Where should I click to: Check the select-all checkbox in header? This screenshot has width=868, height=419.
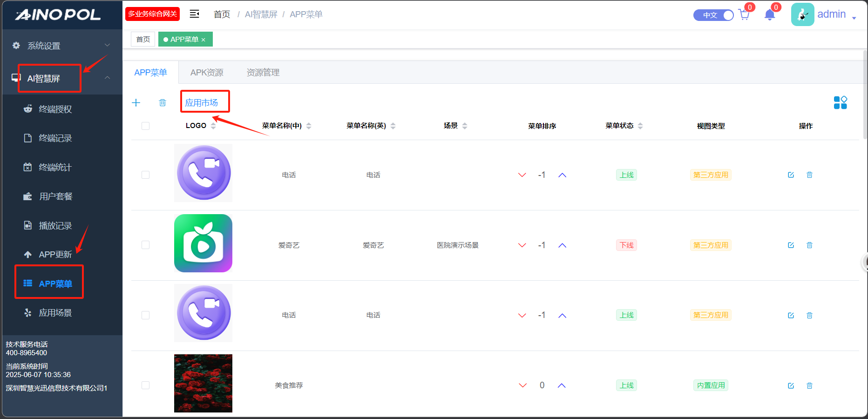pyautogui.click(x=146, y=126)
